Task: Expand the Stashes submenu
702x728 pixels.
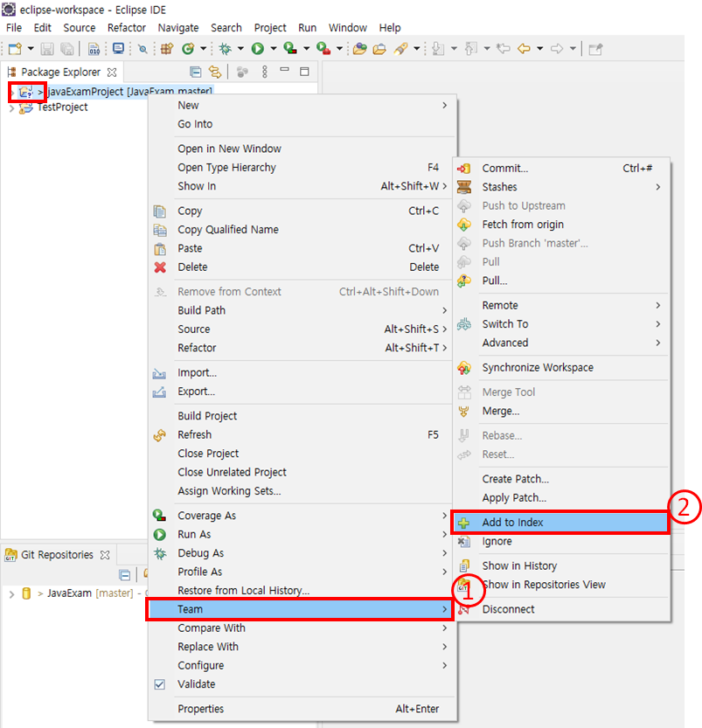Action: point(658,187)
